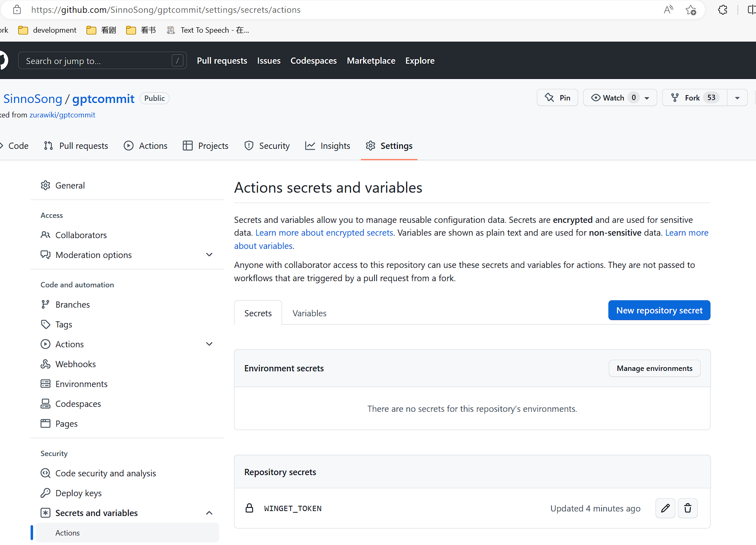Add page to favorites star icon
The height and width of the screenshot is (545, 756).
(x=691, y=10)
